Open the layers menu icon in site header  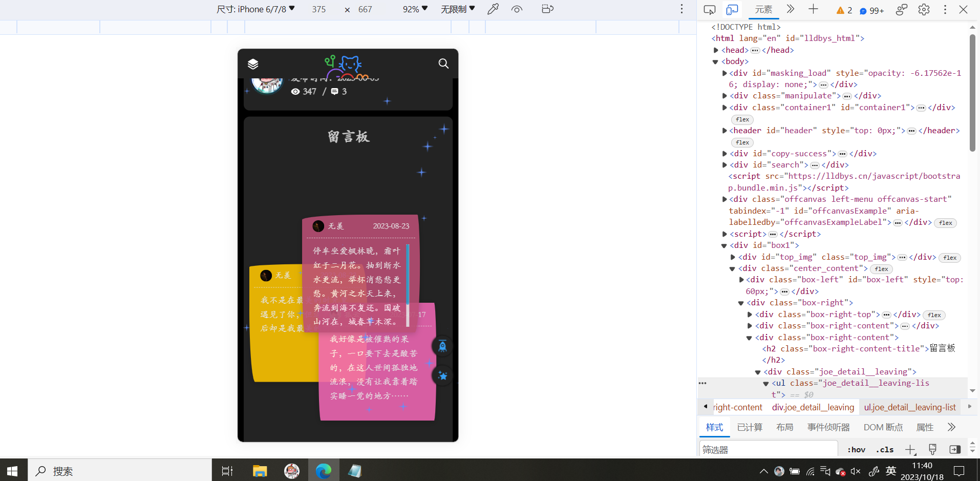click(253, 64)
